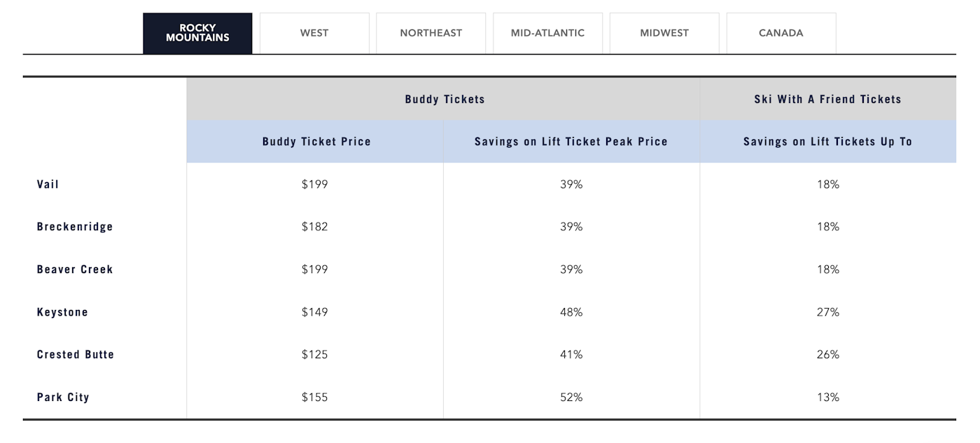
Task: Switch to the West tab
Action: coord(314,33)
